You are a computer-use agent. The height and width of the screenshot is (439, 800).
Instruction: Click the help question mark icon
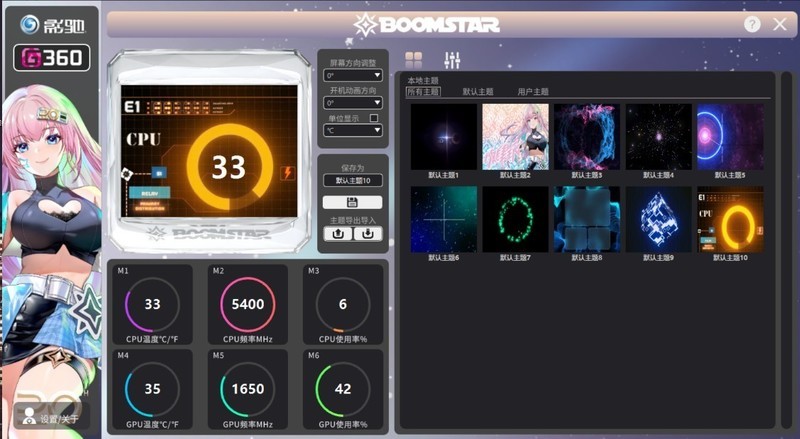[752, 25]
